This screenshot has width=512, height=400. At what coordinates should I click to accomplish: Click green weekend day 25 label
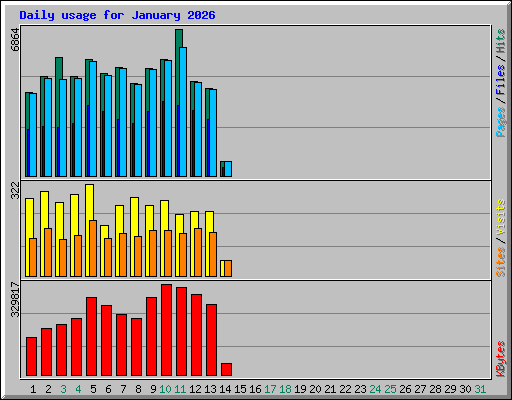click(x=390, y=389)
